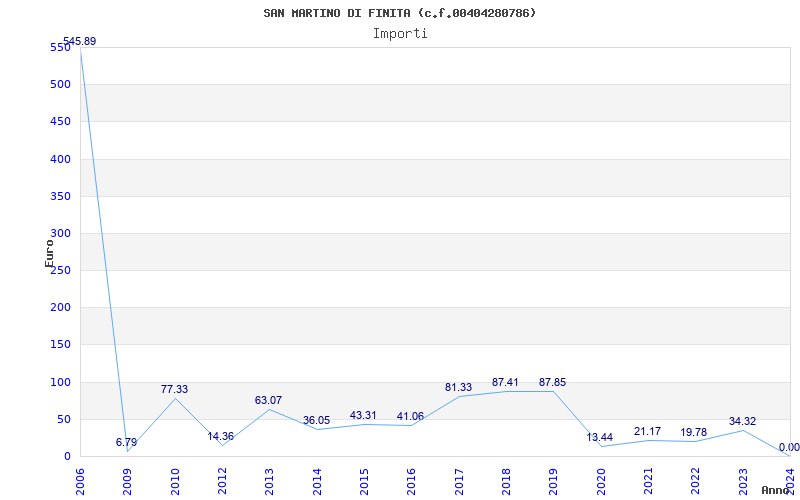Select the 545.89 data label
Viewport: 800px width, 500px height.
point(79,41)
